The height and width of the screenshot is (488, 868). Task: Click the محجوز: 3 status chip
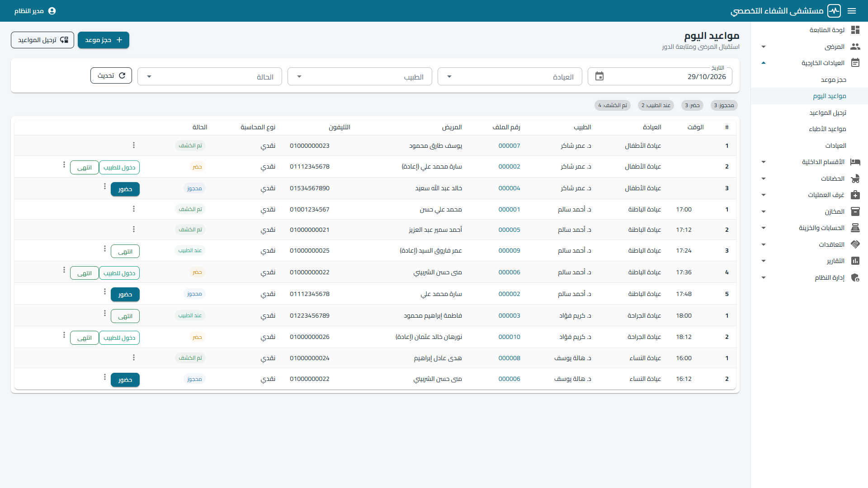point(724,105)
